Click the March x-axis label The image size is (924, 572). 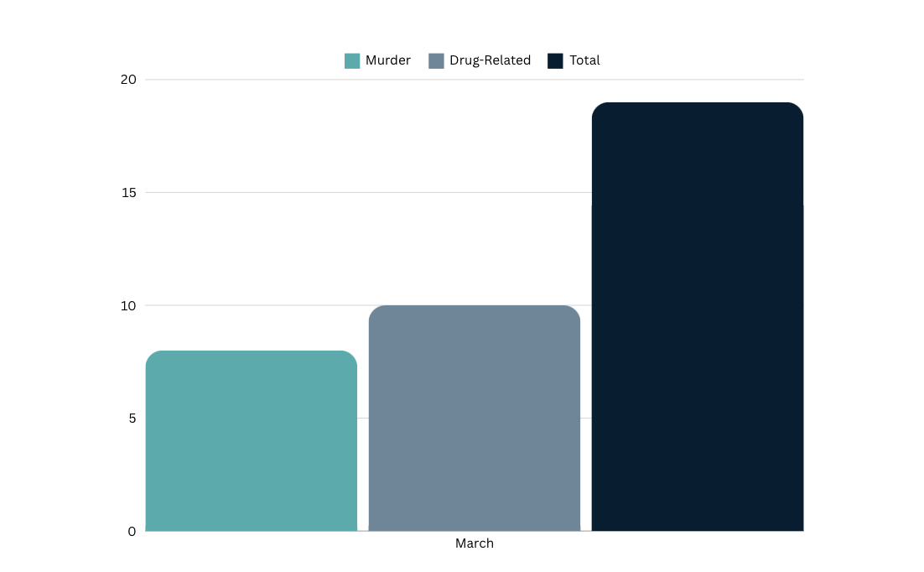[x=475, y=543]
